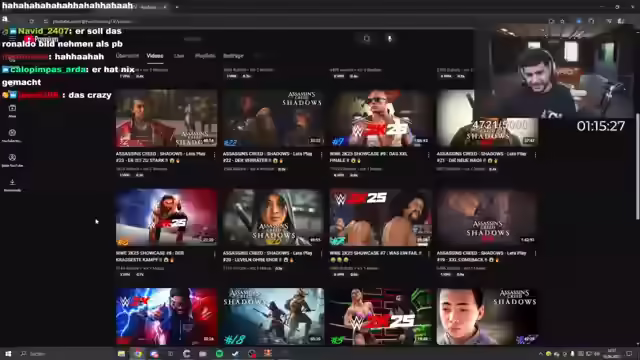
Task: Open File Explorer from the taskbar
Action: 121,353
